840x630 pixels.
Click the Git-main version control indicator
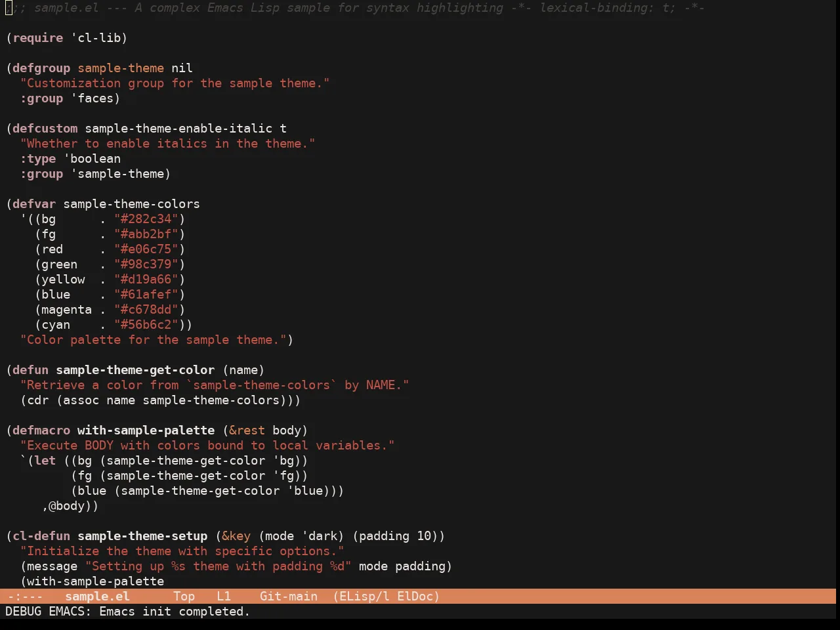point(289,597)
